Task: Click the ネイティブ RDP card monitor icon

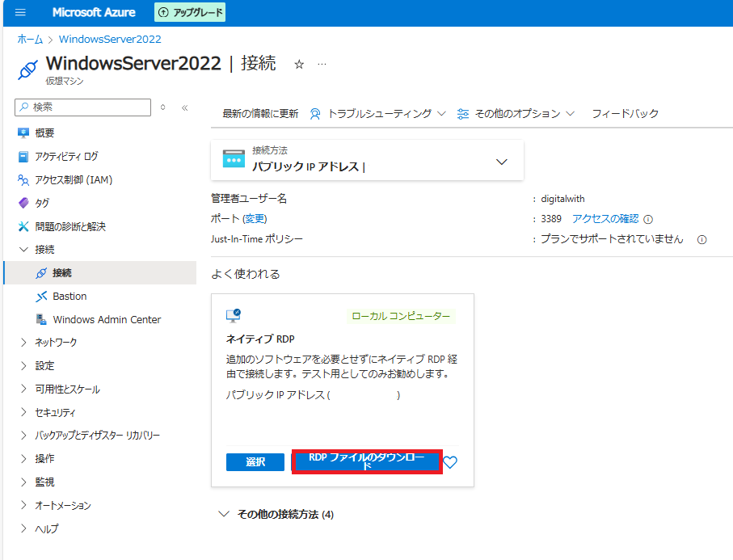Action: (x=234, y=316)
